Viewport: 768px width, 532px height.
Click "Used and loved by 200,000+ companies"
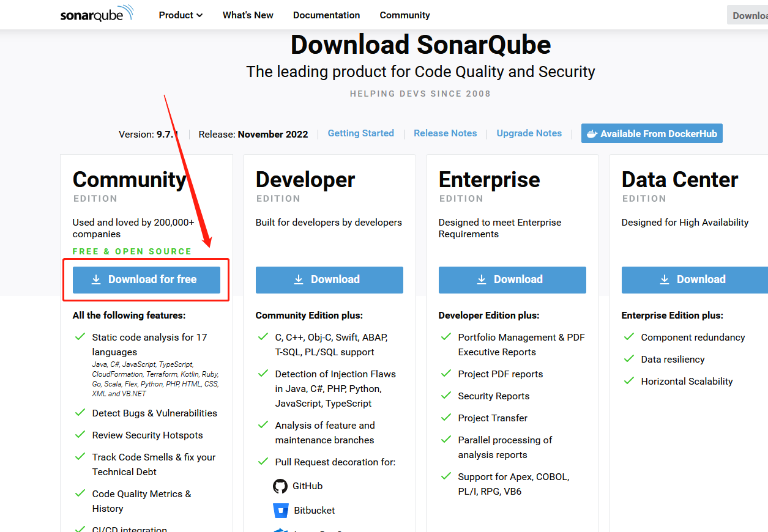133,228
